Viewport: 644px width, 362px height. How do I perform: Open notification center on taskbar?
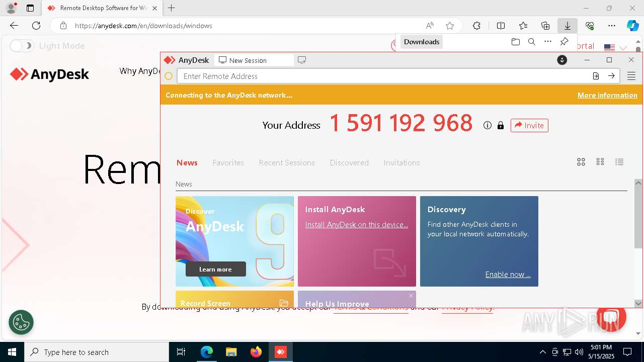click(x=627, y=352)
